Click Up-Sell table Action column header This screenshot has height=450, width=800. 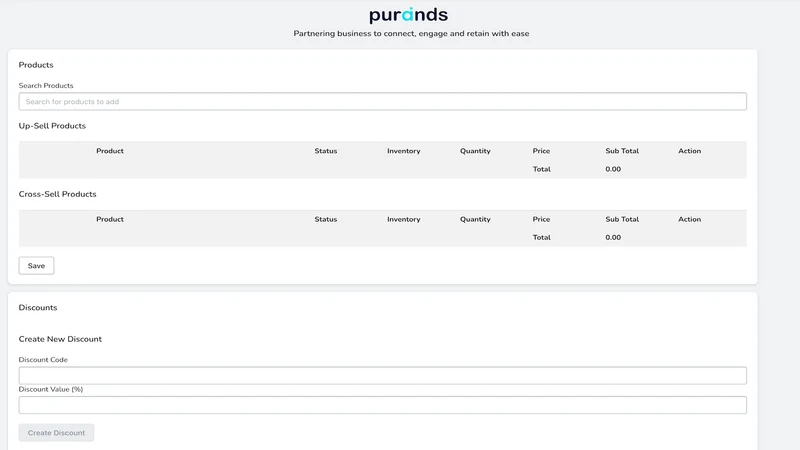point(689,151)
